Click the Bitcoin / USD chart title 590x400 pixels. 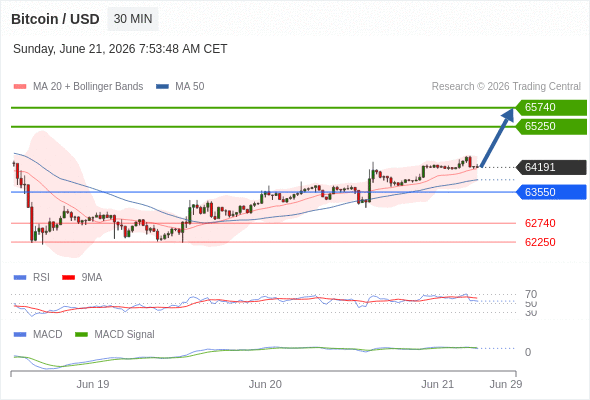(55, 19)
